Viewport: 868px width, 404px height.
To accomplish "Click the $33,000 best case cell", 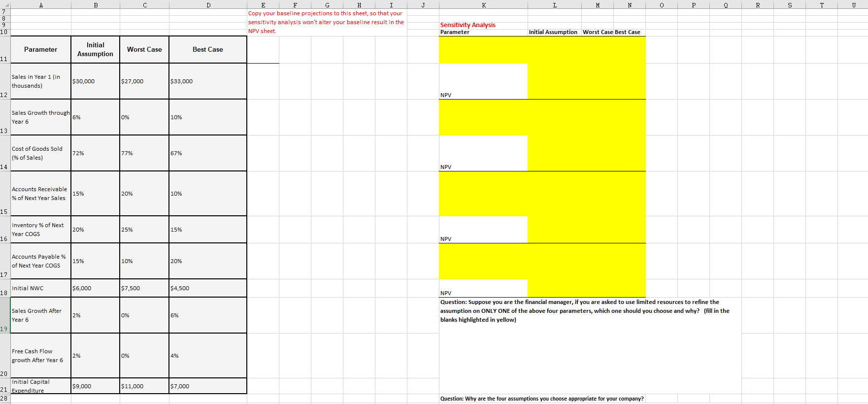I will point(208,81).
